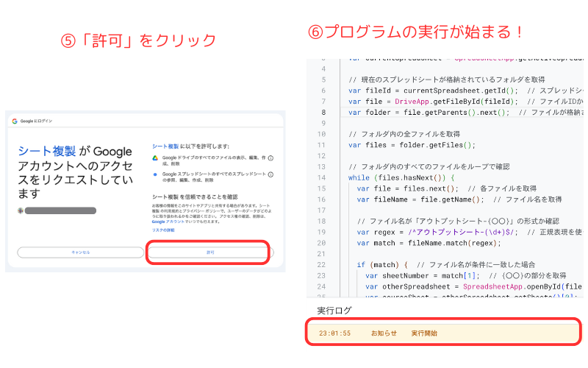Click 'var folder = file.getParents().next();' code
Screen dimensions: 588x368
tap(429, 113)
